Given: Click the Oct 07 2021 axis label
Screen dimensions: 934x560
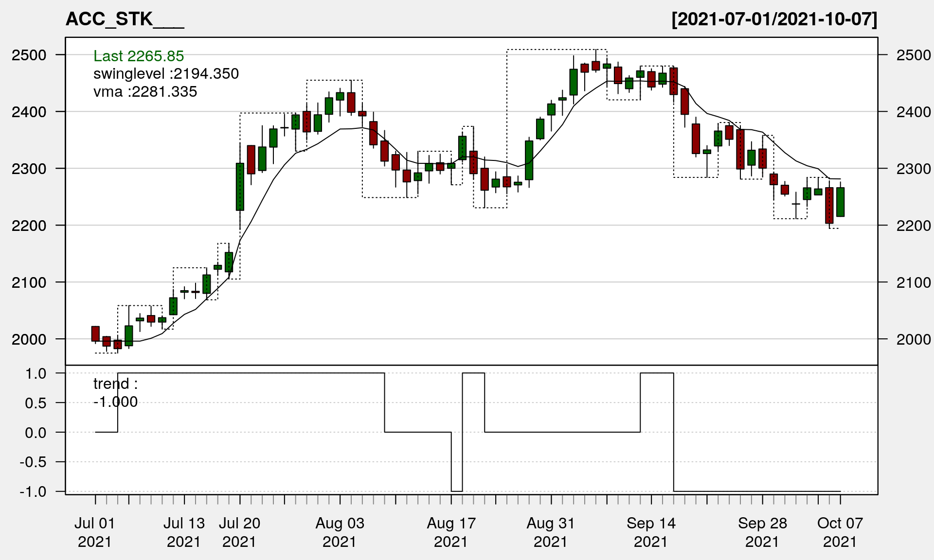Looking at the screenshot, I should (x=840, y=532).
